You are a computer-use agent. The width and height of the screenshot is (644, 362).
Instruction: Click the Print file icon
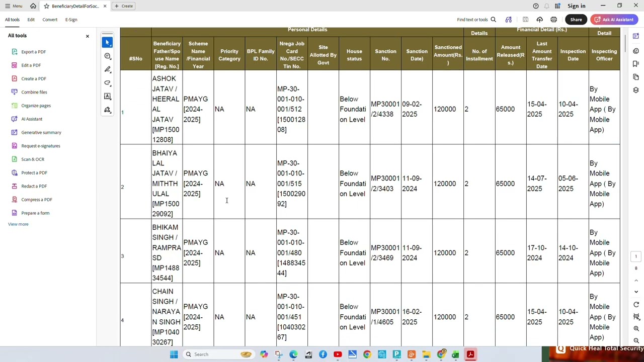pyautogui.click(x=553, y=20)
